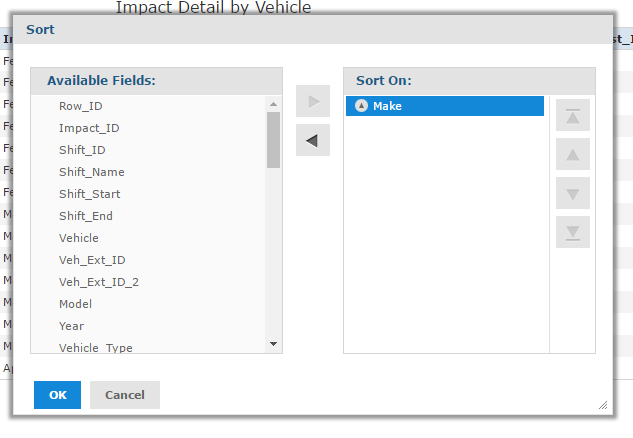
Task: Click the Available Fields scrollbar thumb
Action: click(273, 138)
